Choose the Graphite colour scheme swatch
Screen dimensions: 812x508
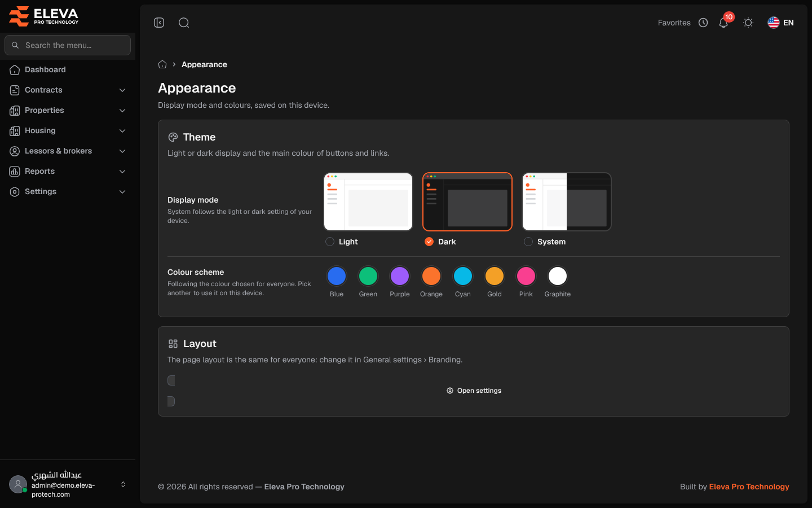pyautogui.click(x=558, y=276)
